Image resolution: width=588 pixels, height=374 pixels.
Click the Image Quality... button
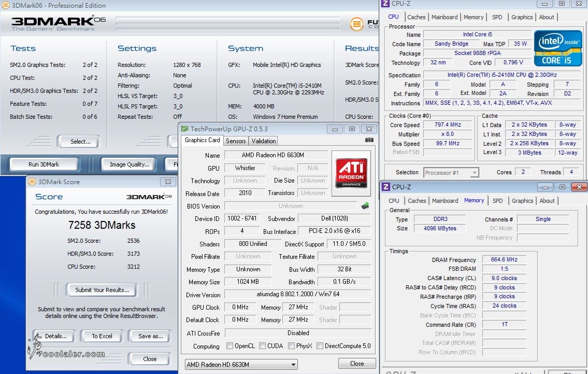pos(130,164)
